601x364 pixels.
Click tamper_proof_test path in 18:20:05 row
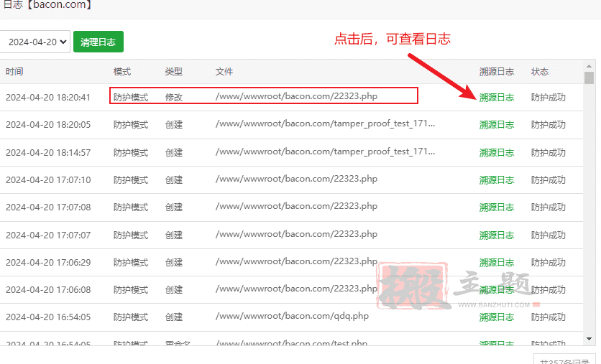coord(325,123)
